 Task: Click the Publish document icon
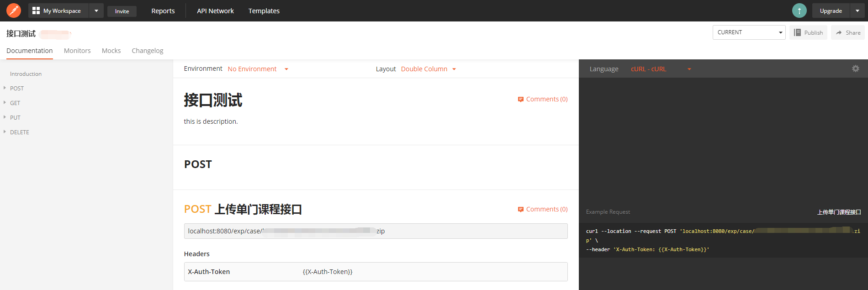click(797, 32)
